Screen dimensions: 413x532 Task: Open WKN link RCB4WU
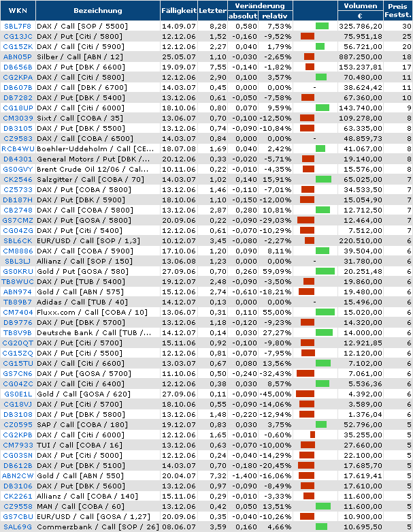coord(18,148)
